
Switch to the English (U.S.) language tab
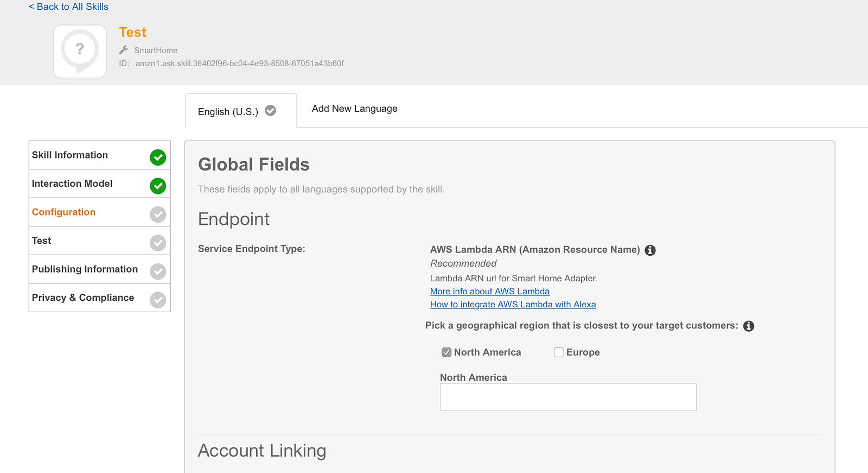coord(228,112)
